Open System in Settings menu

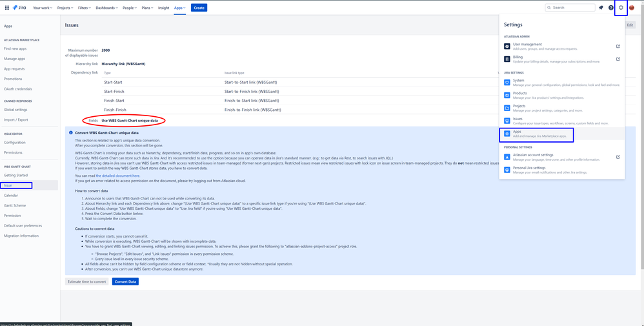(562, 82)
